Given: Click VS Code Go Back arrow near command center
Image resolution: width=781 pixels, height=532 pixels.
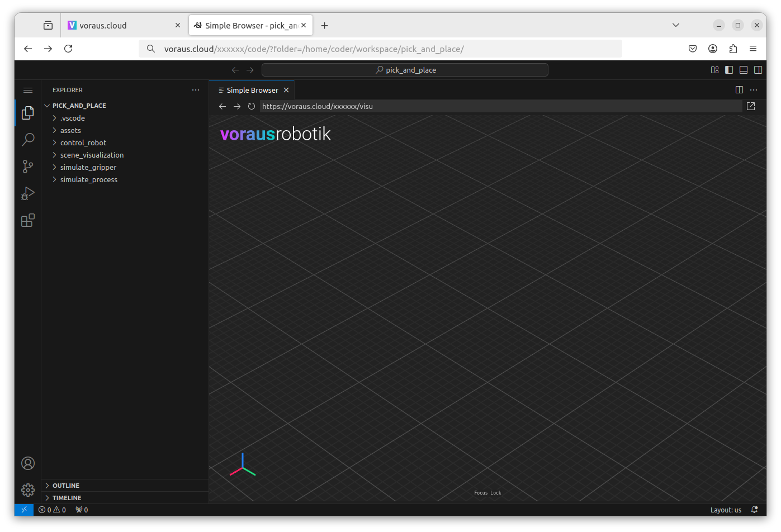Looking at the screenshot, I should coord(235,70).
